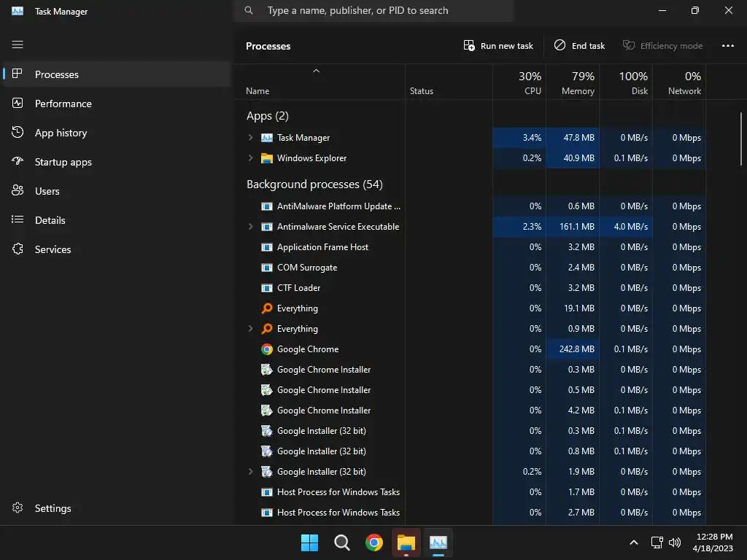
Task: Click the Startup apps gauge icon
Action: [18, 161]
